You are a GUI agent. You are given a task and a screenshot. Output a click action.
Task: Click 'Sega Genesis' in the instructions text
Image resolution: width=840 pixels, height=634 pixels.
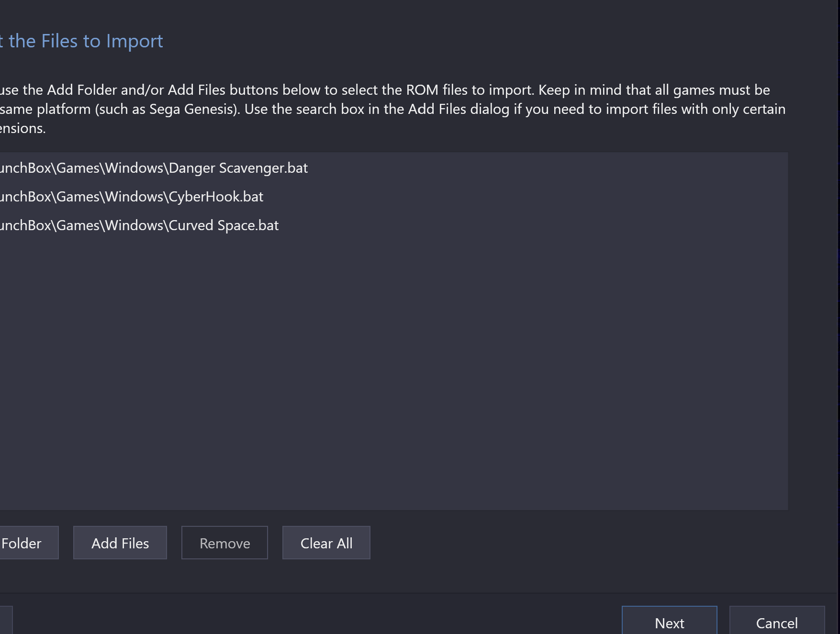coord(193,109)
